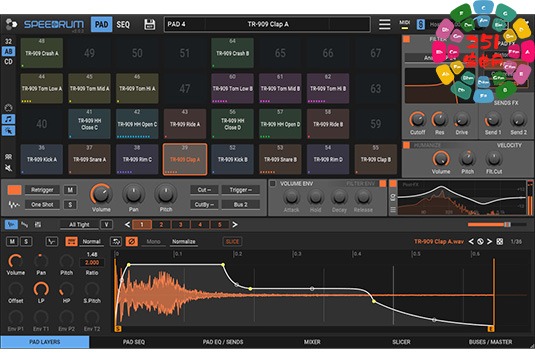
Task: Click the random sample dice icon
Action: pyautogui.click(x=500, y=242)
